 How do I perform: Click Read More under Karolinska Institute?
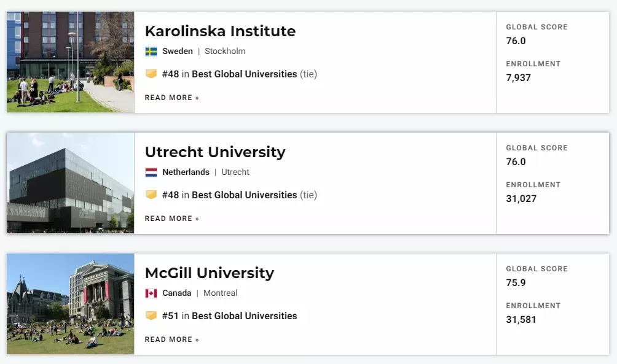pyautogui.click(x=172, y=98)
